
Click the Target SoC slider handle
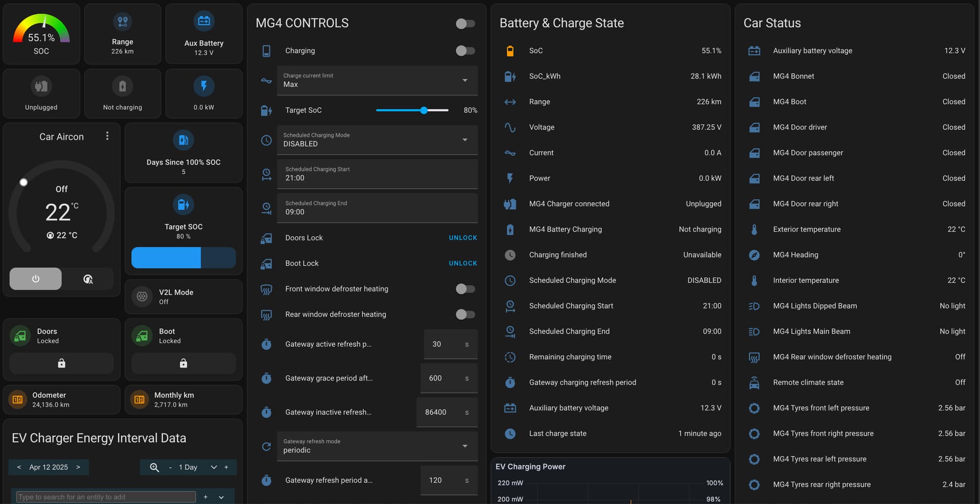click(x=424, y=110)
